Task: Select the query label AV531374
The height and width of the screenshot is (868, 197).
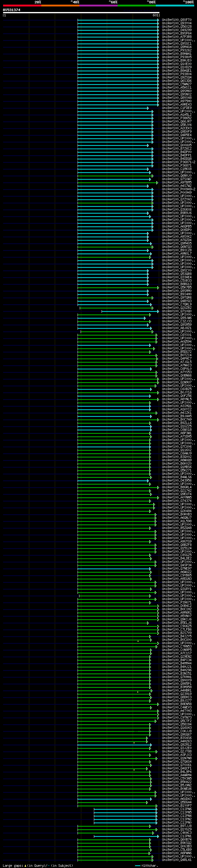Action: (x=11, y=10)
